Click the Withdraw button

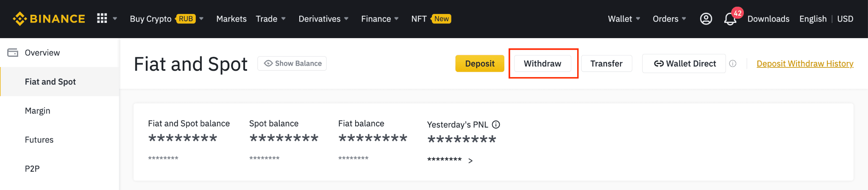pyautogui.click(x=542, y=64)
